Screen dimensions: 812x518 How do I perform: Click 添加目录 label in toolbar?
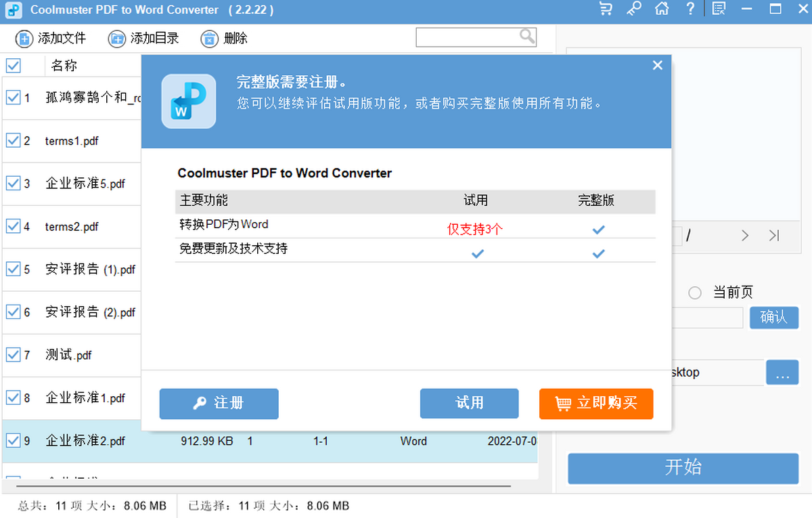pos(154,39)
